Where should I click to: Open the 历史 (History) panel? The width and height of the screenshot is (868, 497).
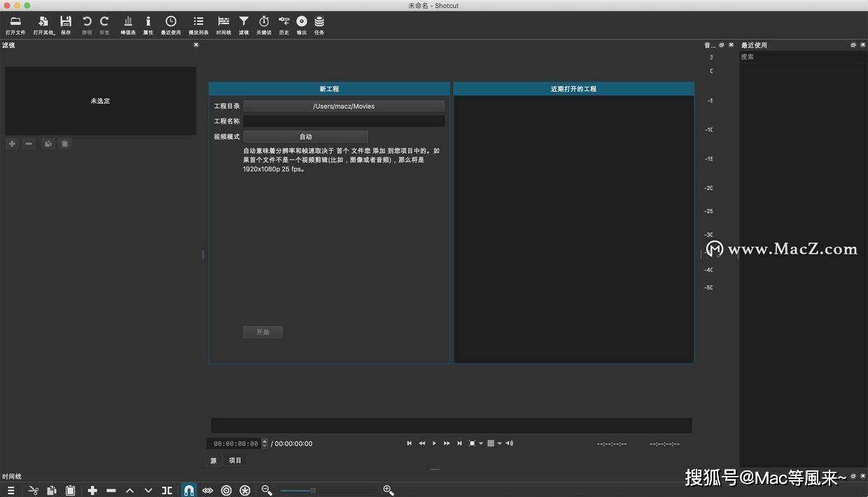(283, 25)
